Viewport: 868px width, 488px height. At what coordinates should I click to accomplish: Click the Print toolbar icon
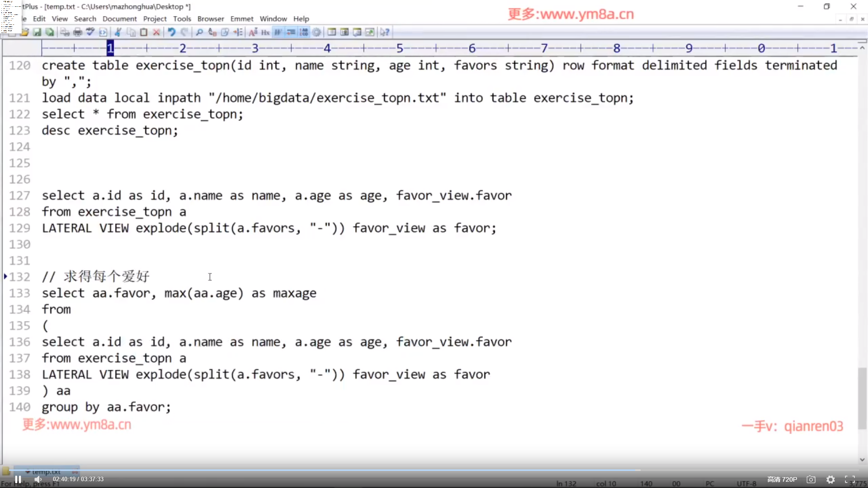[x=78, y=32]
